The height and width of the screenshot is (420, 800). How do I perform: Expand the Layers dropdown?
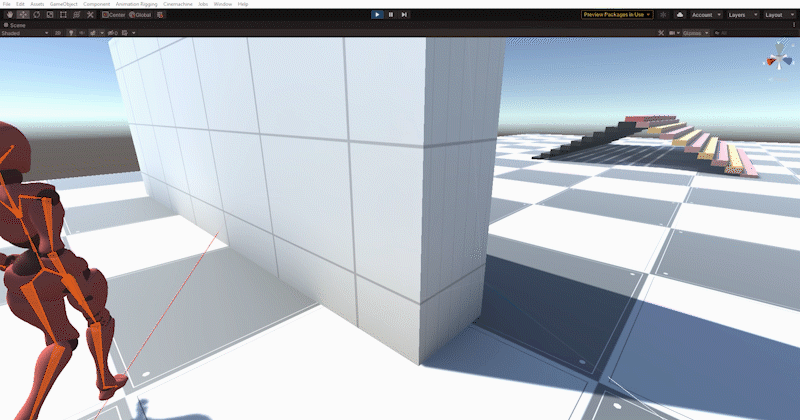pos(740,15)
